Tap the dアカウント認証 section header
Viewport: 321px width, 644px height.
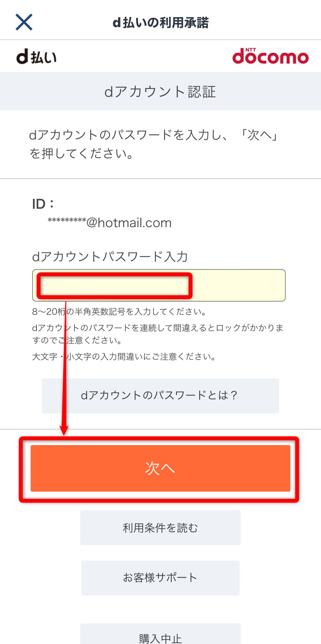(x=160, y=92)
